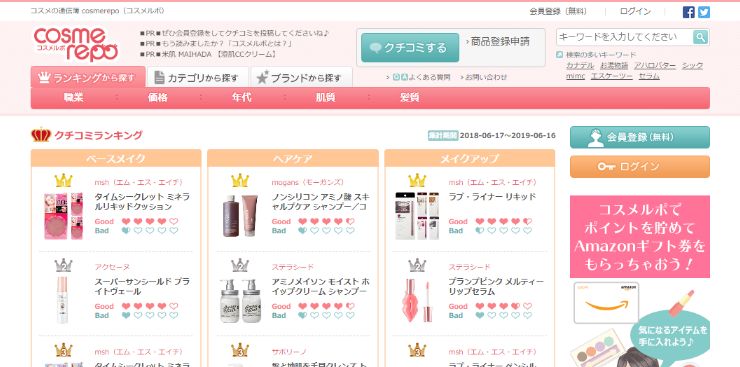
Task: Click keyword アハロバター
Action: 655,66
